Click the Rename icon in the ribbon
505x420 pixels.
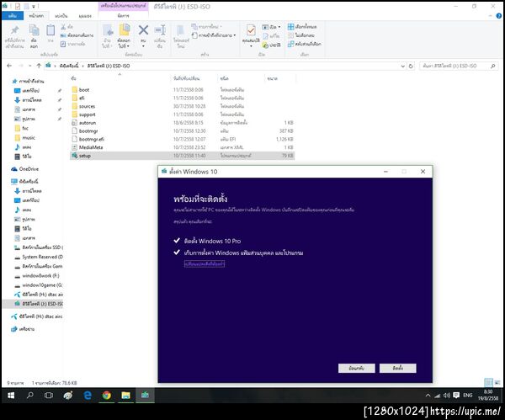click(x=160, y=30)
